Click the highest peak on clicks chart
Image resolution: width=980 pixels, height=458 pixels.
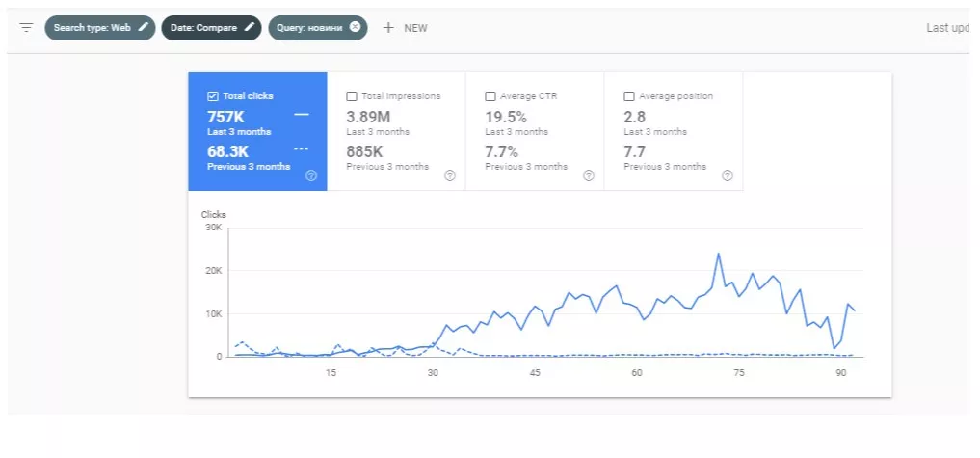pyautogui.click(x=718, y=254)
